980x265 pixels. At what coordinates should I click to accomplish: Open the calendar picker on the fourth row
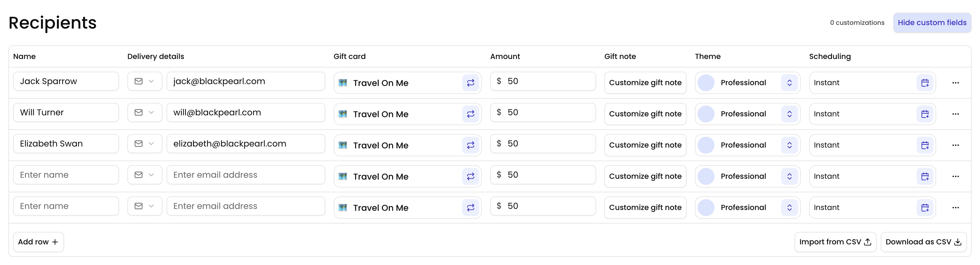[925, 176]
